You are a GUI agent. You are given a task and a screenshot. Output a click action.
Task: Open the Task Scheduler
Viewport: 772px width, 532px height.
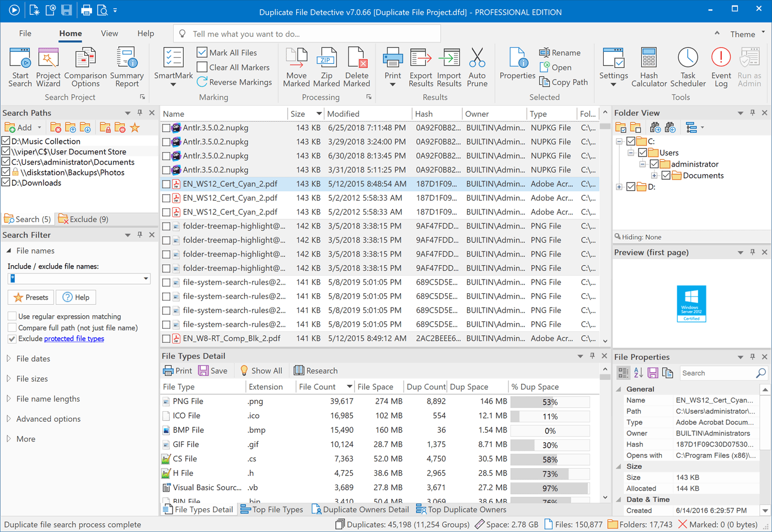(688, 67)
